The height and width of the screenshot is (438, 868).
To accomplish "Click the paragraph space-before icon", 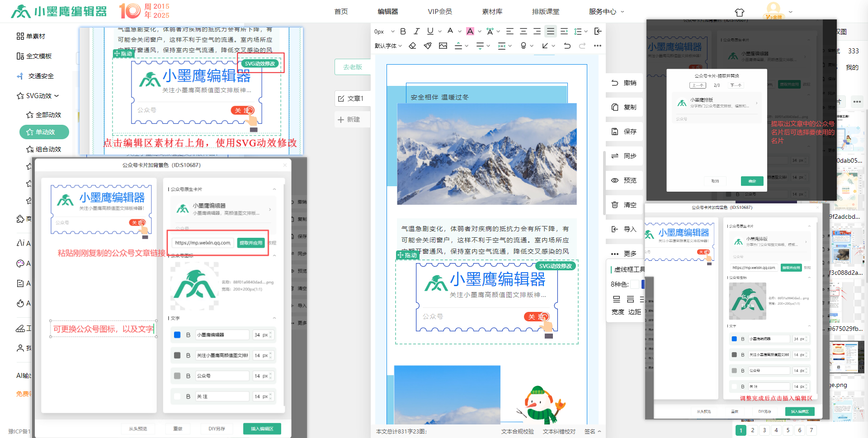I will pos(458,46).
